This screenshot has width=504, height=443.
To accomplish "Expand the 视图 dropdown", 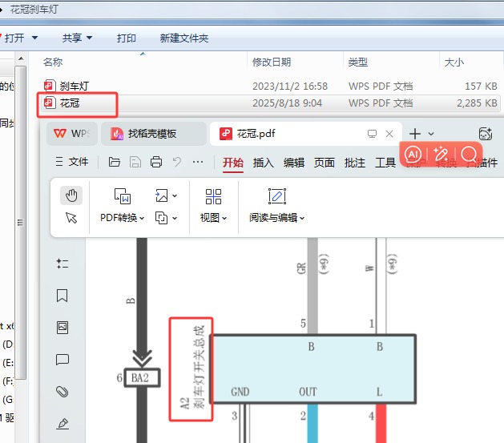I will [x=224, y=219].
